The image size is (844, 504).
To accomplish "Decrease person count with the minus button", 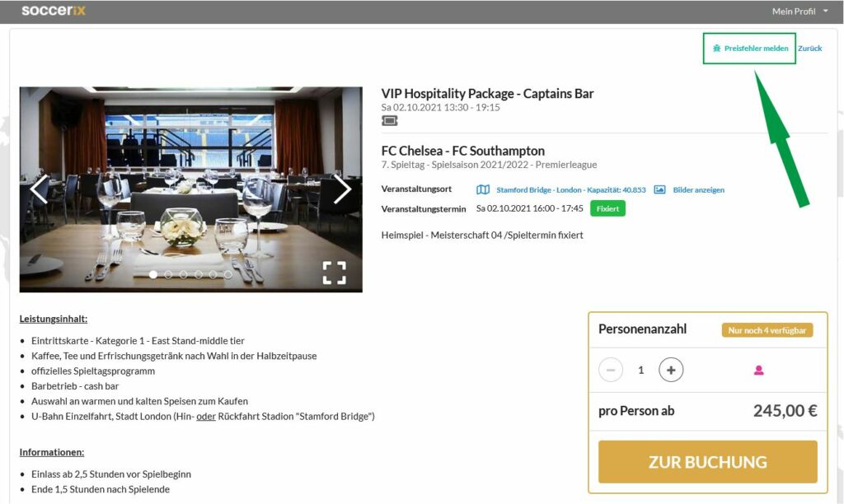I will click(611, 370).
